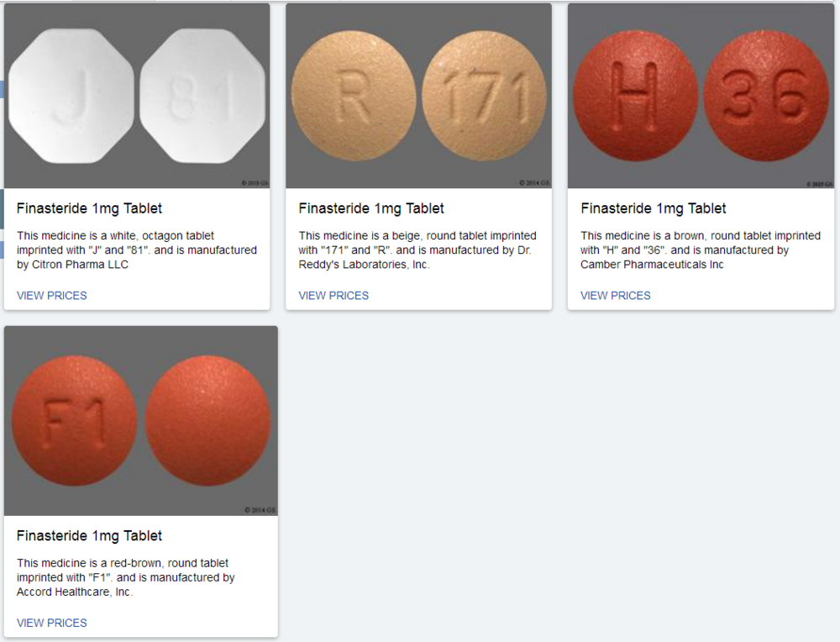
Task: Click the Finasteride title on the Citron card
Action: pos(90,208)
